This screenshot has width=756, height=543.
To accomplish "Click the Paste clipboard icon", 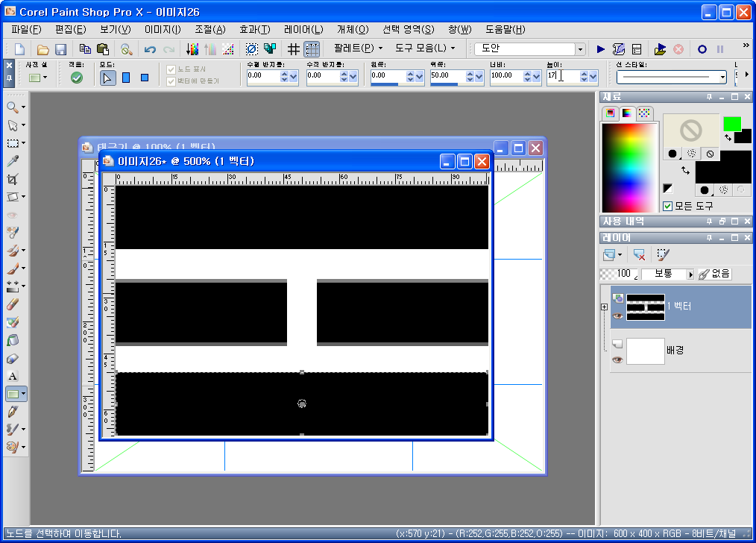I will (103, 48).
